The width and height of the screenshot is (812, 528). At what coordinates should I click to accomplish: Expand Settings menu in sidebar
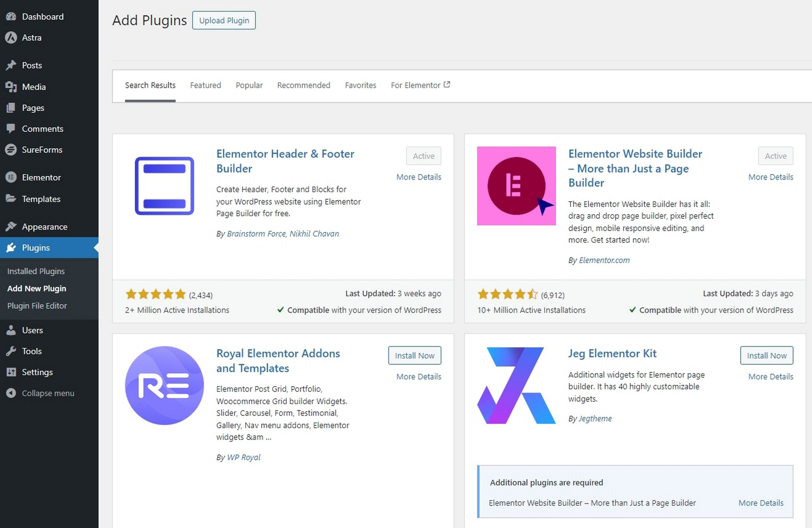coord(37,371)
